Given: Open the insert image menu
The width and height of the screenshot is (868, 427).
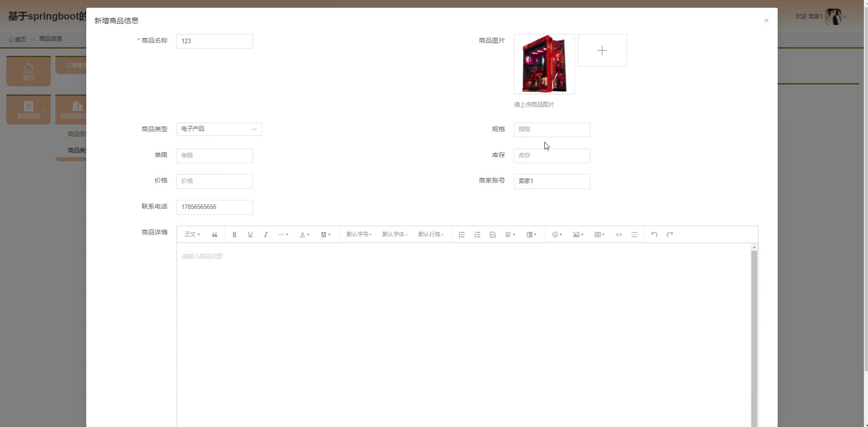Looking at the screenshot, I should coord(578,235).
